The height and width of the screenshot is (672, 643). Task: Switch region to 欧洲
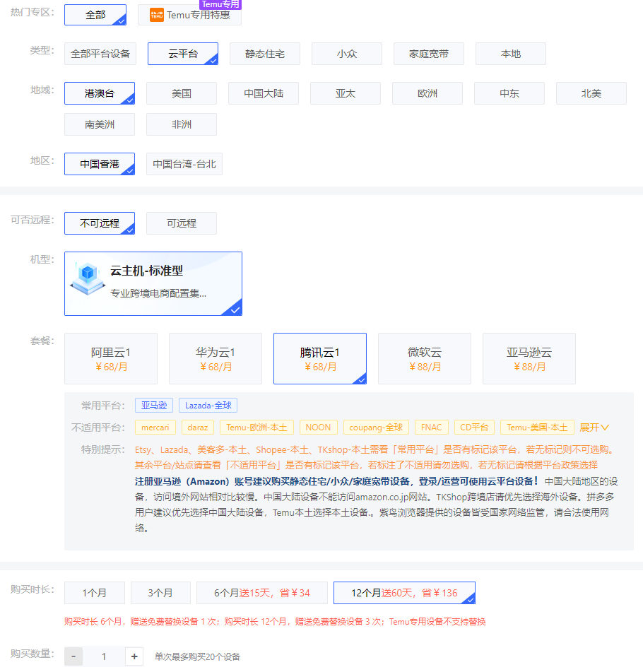click(x=427, y=93)
